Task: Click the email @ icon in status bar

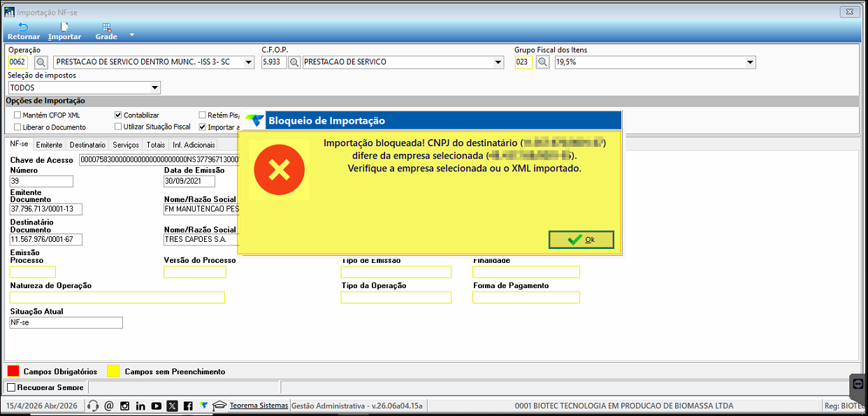Action: pyautogui.click(x=108, y=406)
